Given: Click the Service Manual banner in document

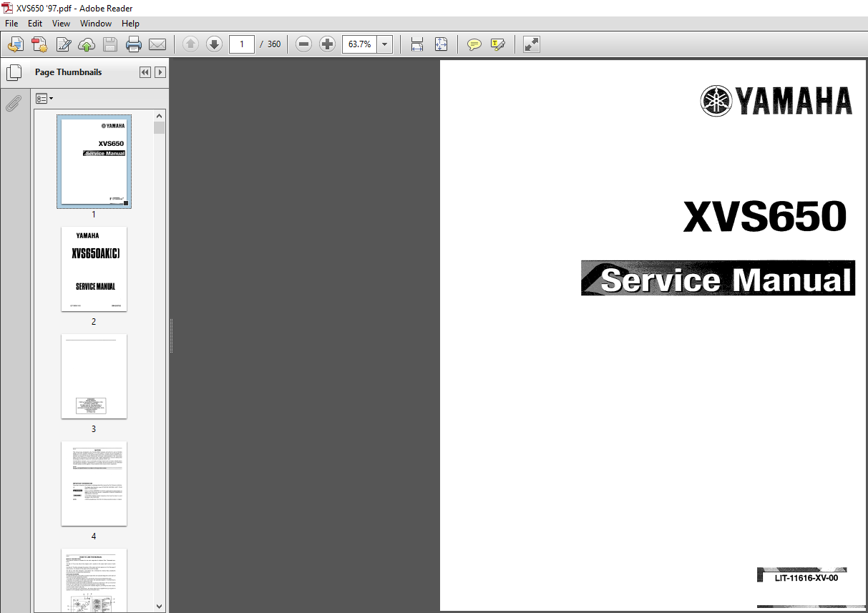Looking at the screenshot, I should pyautogui.click(x=718, y=278).
